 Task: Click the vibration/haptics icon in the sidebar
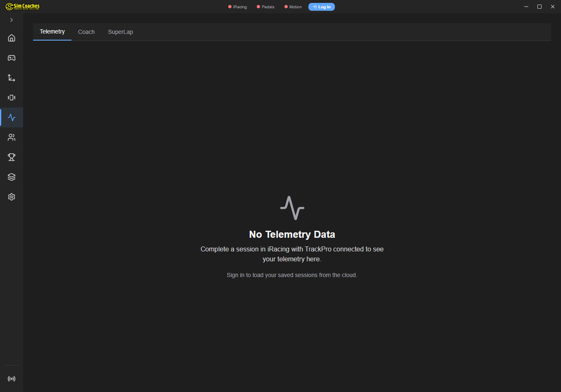[11, 98]
